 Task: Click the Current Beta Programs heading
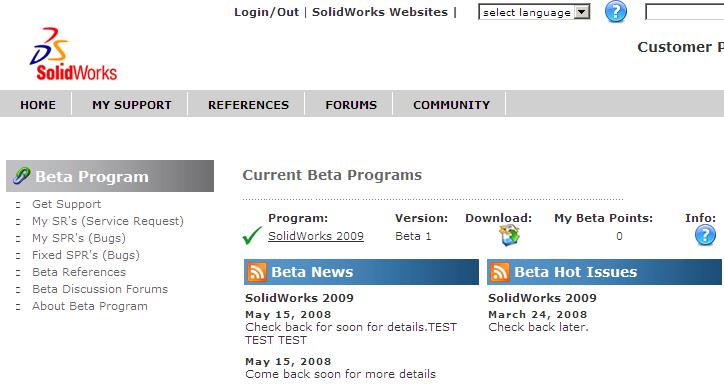point(332,175)
